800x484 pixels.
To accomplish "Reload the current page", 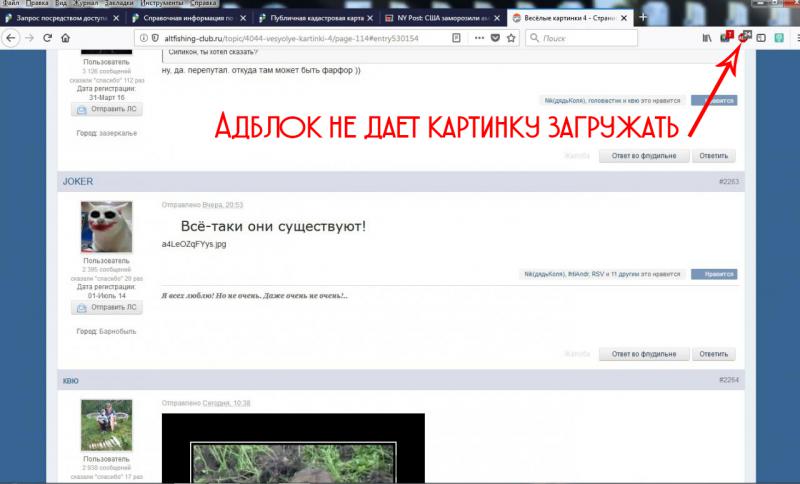I will click(46, 38).
